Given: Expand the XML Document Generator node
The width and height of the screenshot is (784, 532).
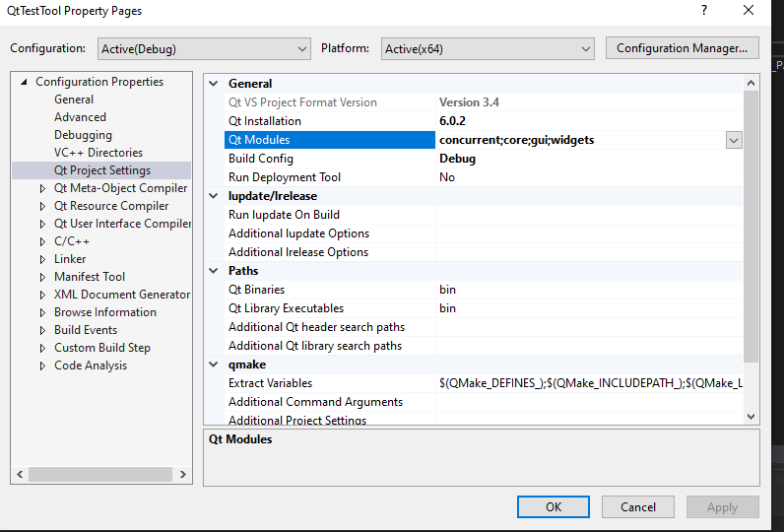Looking at the screenshot, I should click(x=42, y=295).
